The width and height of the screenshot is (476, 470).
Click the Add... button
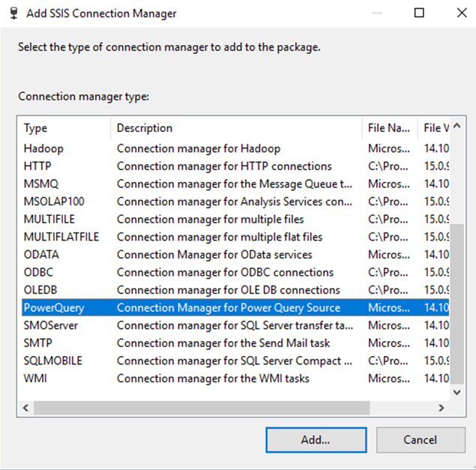(x=316, y=440)
